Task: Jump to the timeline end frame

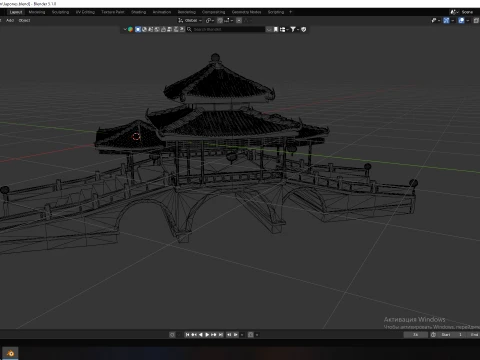Action: [x=220, y=335]
